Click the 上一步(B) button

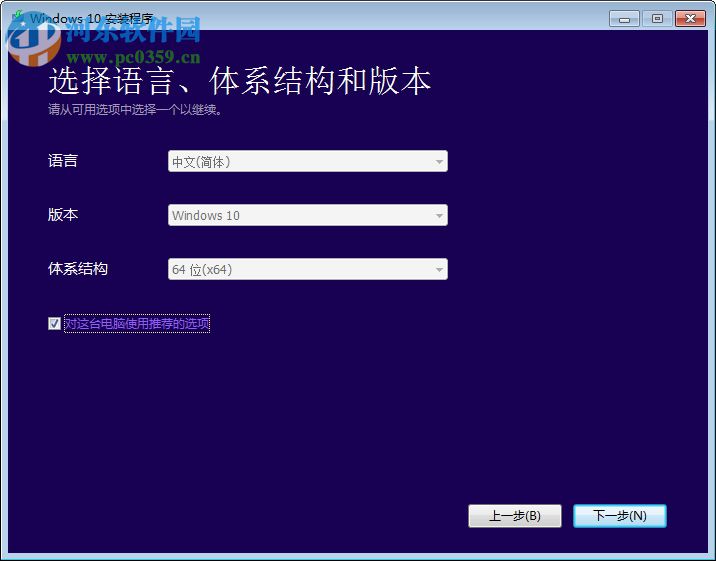(515, 516)
